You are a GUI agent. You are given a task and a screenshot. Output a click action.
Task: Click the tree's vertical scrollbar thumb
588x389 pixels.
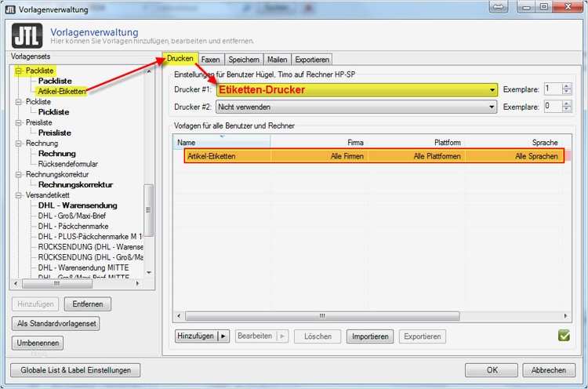pos(148,210)
